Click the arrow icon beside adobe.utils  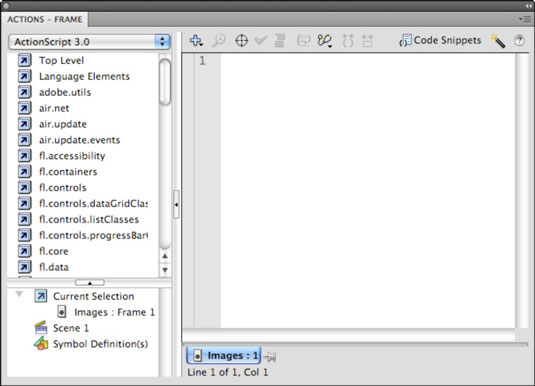(25, 92)
